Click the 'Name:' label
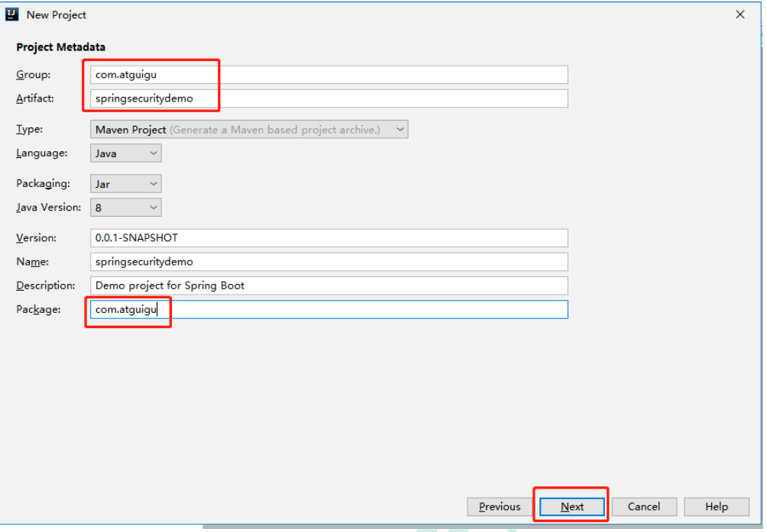The height and width of the screenshot is (532, 767). click(32, 262)
